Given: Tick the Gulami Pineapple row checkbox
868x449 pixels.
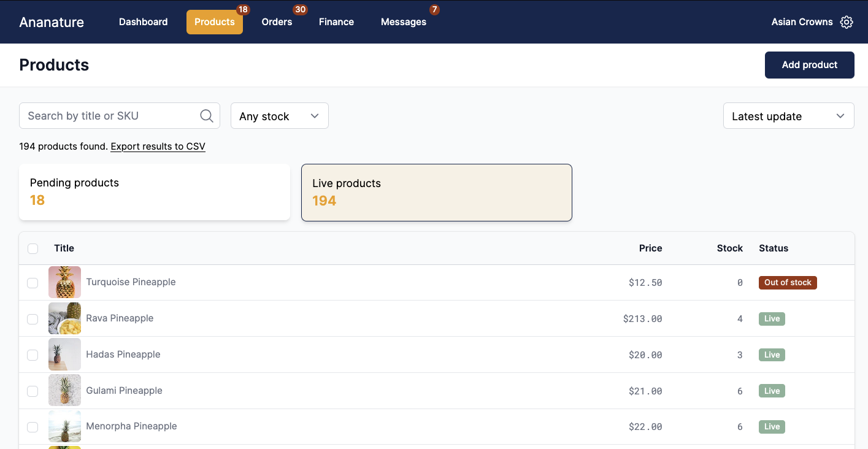Looking at the screenshot, I should (x=33, y=391).
